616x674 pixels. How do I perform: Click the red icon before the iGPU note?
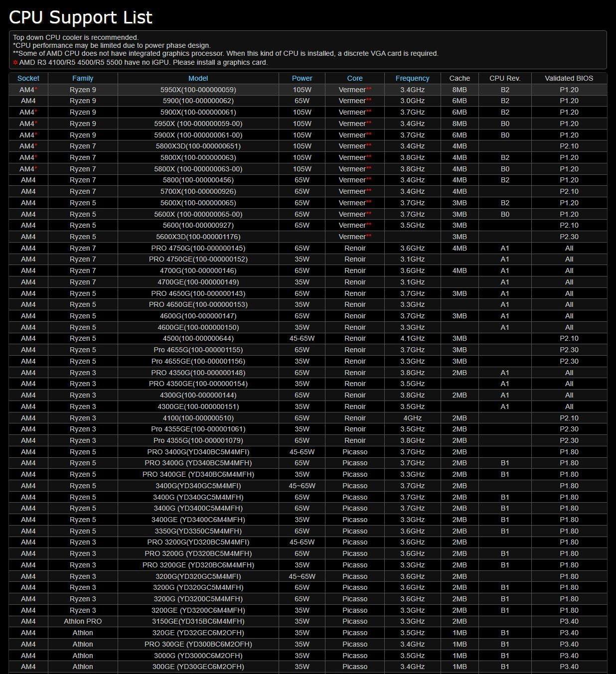coord(15,63)
